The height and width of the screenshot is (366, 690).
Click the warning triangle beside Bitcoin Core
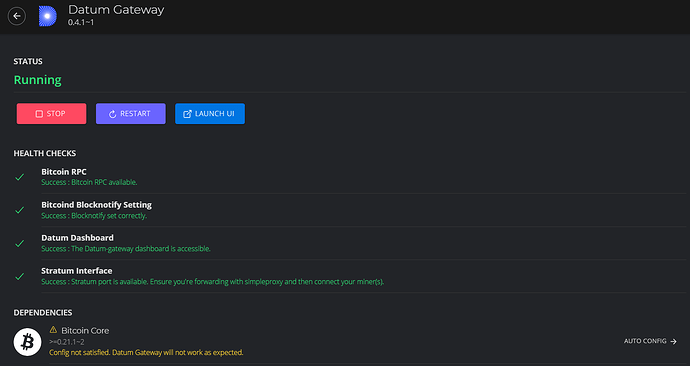[53, 329]
